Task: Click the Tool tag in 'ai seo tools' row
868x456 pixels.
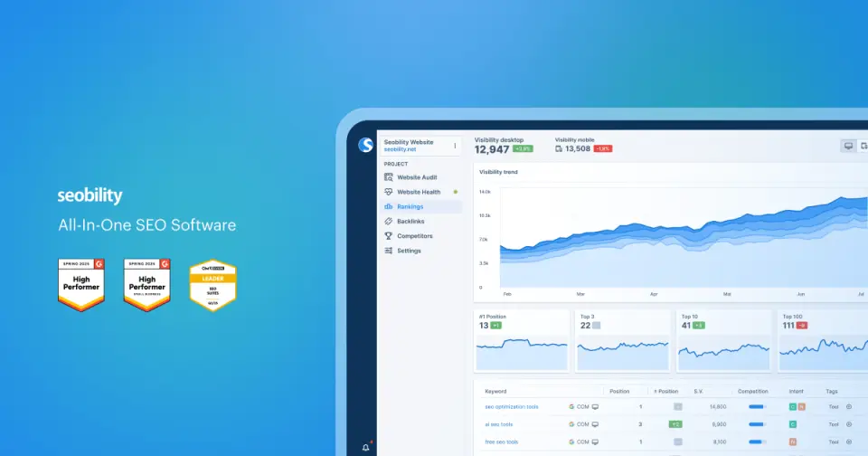Action: [834, 424]
